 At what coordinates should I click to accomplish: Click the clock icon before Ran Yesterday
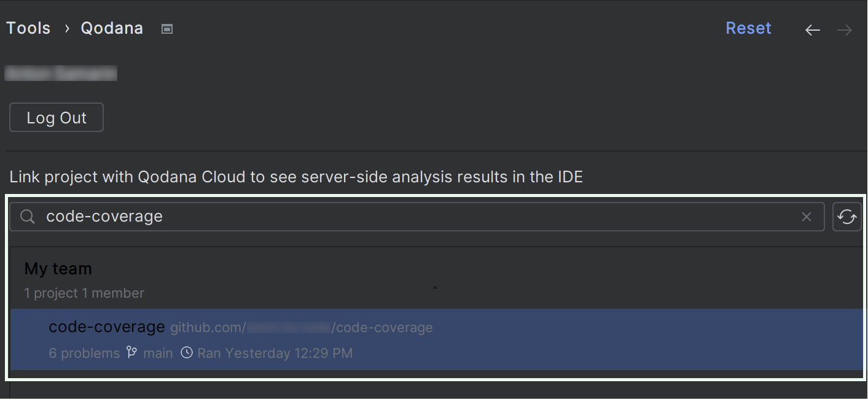[187, 352]
